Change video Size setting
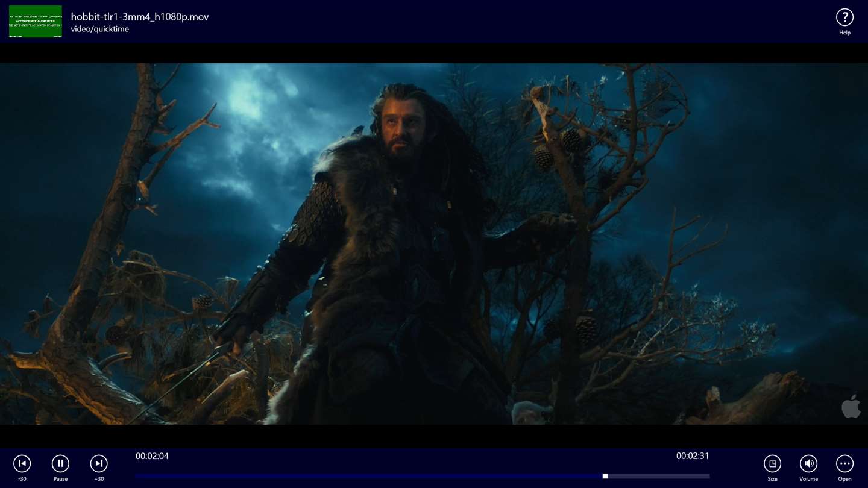Viewport: 868px width, 488px height. pyautogui.click(x=772, y=463)
